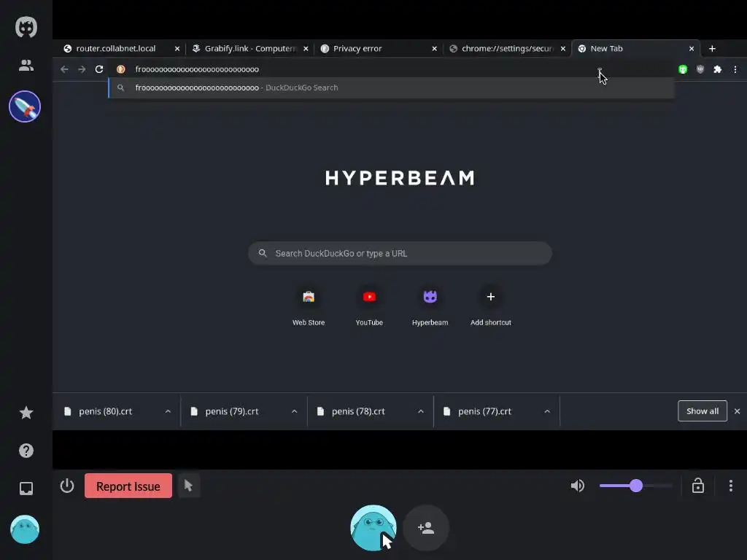The width and height of the screenshot is (747, 560).
Task: Switch to the Grabify.link tab
Action: pos(250,49)
